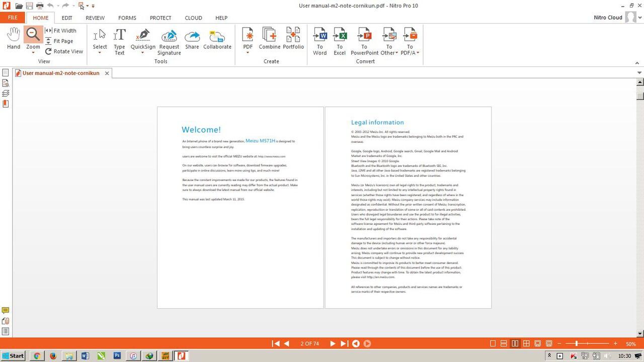Expand the QuickSign dropdown arrow
The image size is (644, 362).
[142, 53]
